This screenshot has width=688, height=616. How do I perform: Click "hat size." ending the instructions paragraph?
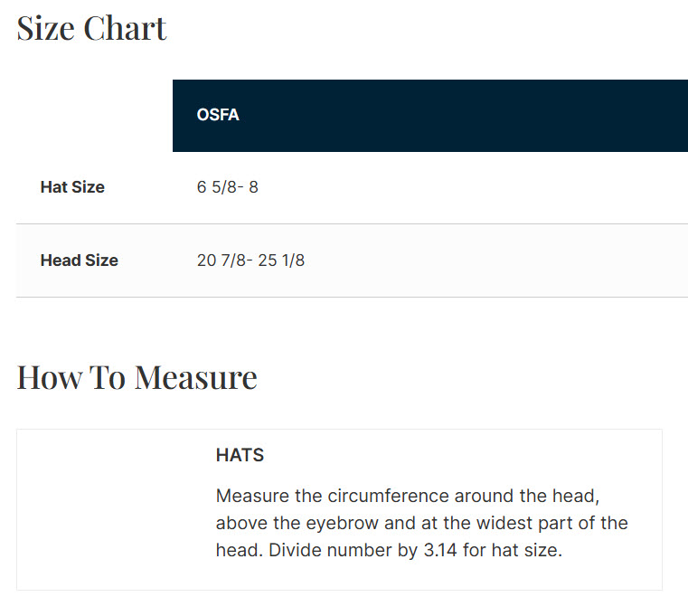[527, 551]
